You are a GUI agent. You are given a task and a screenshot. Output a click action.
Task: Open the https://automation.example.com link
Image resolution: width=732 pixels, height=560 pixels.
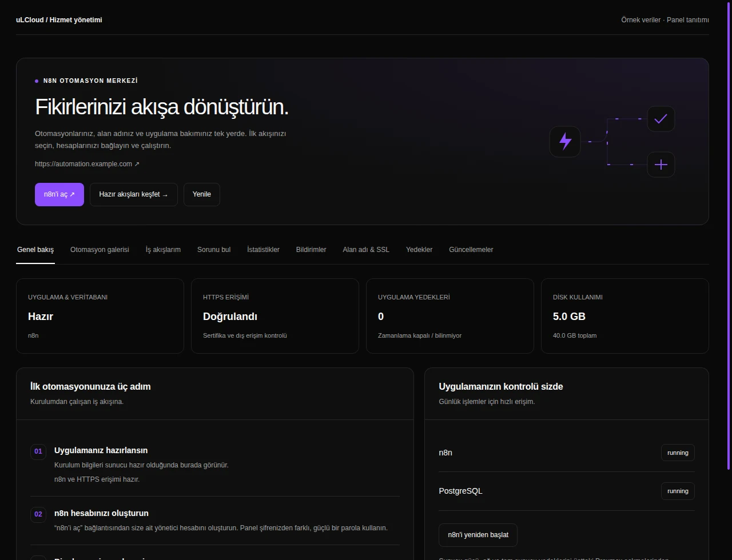tap(87, 164)
